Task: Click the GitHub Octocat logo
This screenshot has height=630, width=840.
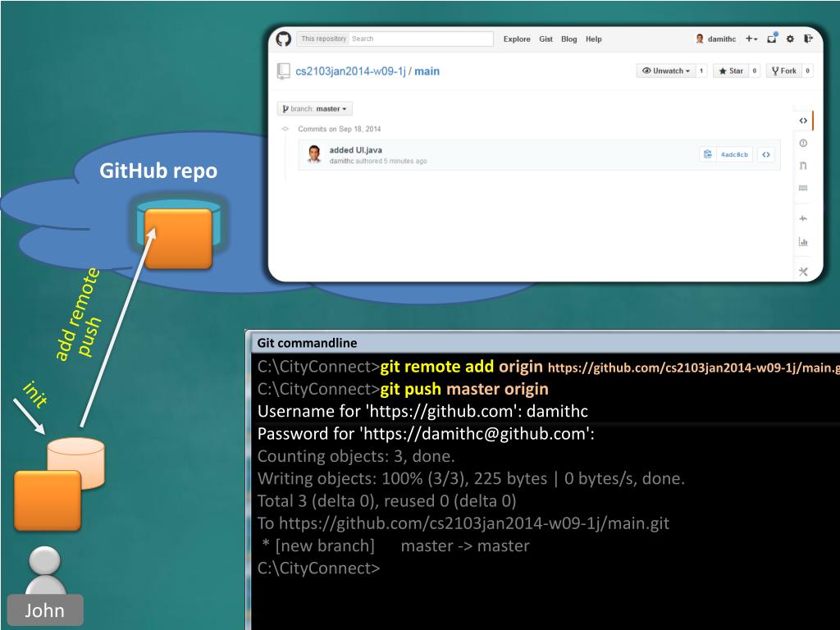Action: point(283,39)
